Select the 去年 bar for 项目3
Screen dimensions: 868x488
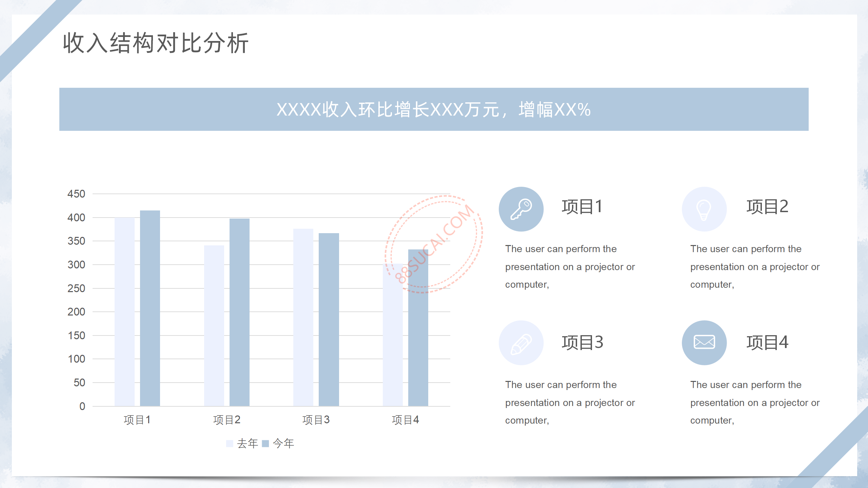pos(303,318)
